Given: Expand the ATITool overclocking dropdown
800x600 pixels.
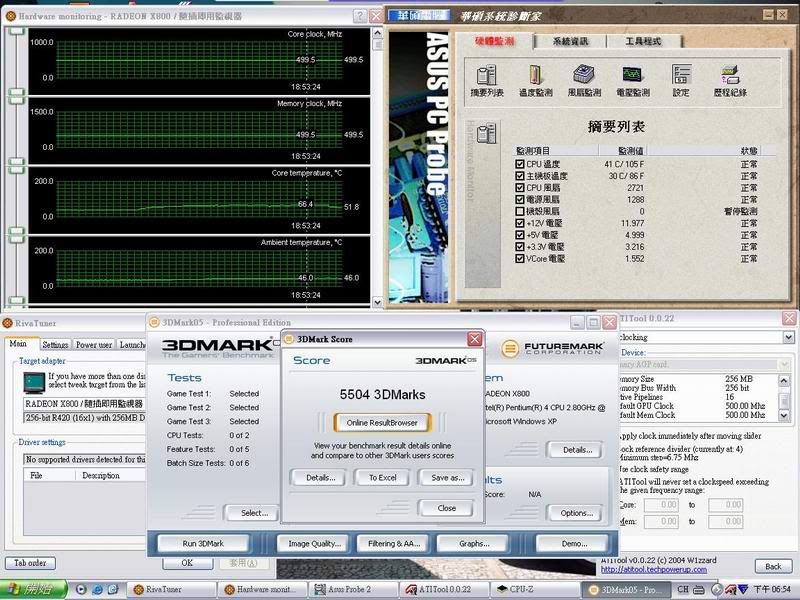Looking at the screenshot, I should click(790, 338).
